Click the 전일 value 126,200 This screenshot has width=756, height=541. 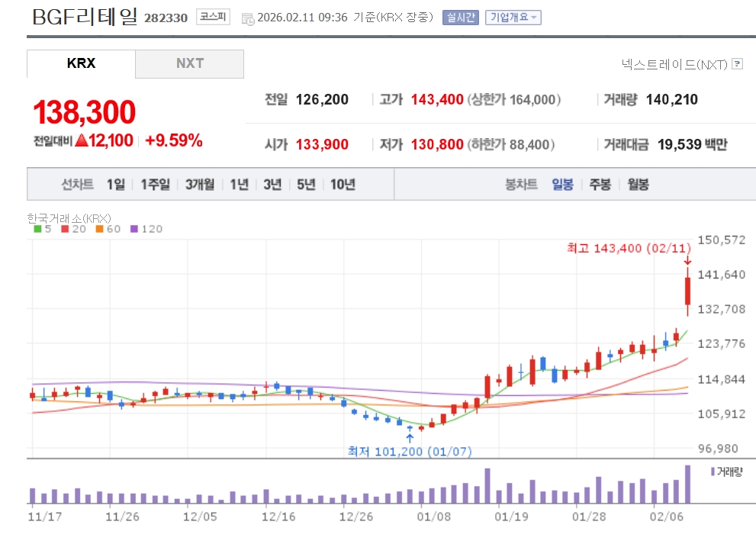click(x=322, y=99)
